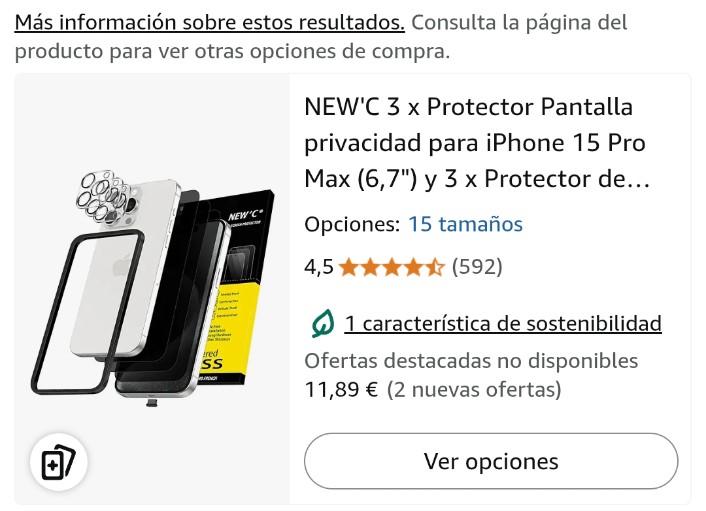706x511 pixels.
Task: Open the 15 tamaños options link
Action: coord(465,224)
